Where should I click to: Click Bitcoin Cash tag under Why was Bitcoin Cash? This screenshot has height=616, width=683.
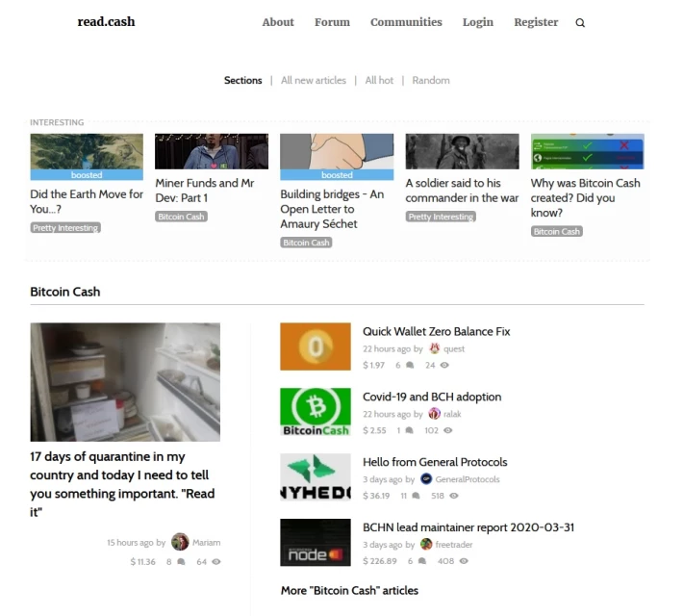coord(557,232)
